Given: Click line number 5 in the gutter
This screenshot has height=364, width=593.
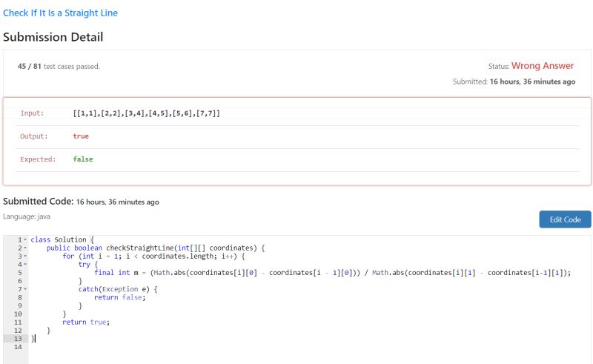Looking at the screenshot, I should (20, 273).
